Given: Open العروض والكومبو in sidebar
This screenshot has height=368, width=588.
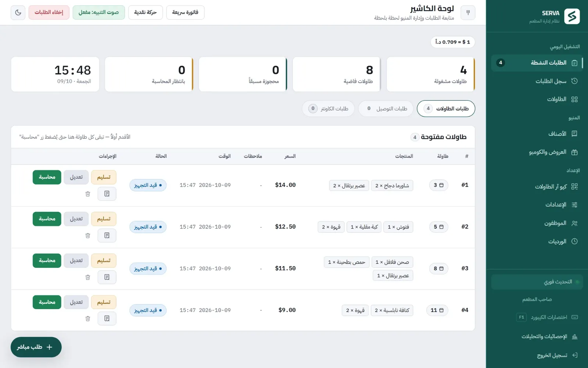Looking at the screenshot, I should tap(537, 152).
